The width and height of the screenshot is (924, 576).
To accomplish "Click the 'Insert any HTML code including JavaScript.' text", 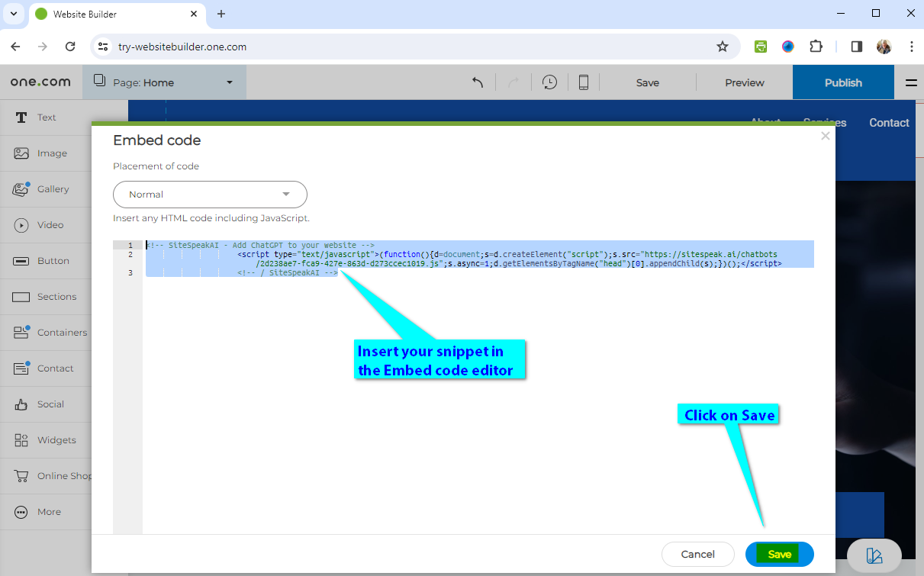I will point(211,218).
